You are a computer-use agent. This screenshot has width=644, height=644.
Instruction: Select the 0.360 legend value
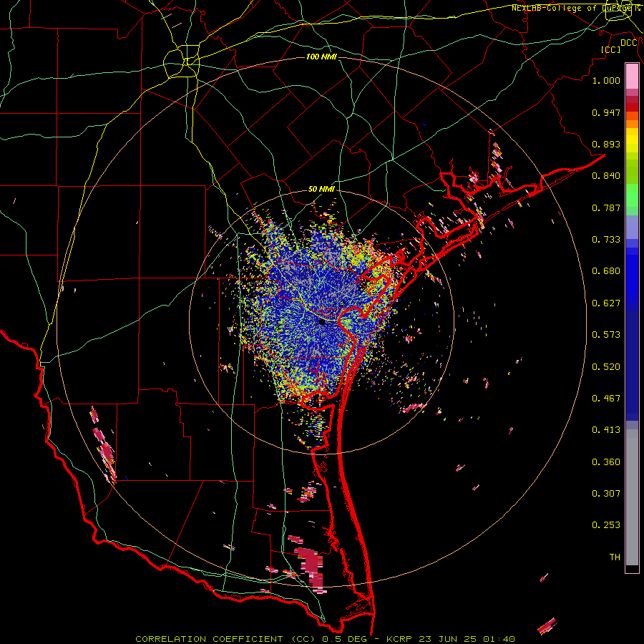pyautogui.click(x=606, y=462)
